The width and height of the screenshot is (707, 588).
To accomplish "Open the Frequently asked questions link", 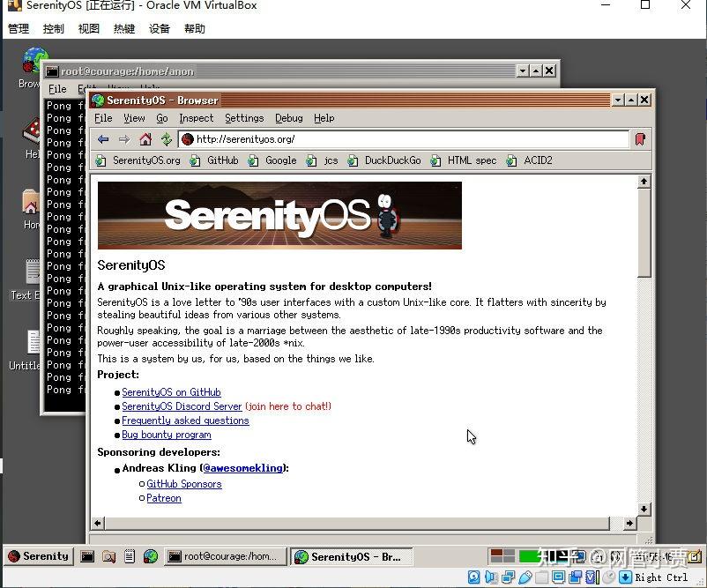I will pyautogui.click(x=185, y=421).
